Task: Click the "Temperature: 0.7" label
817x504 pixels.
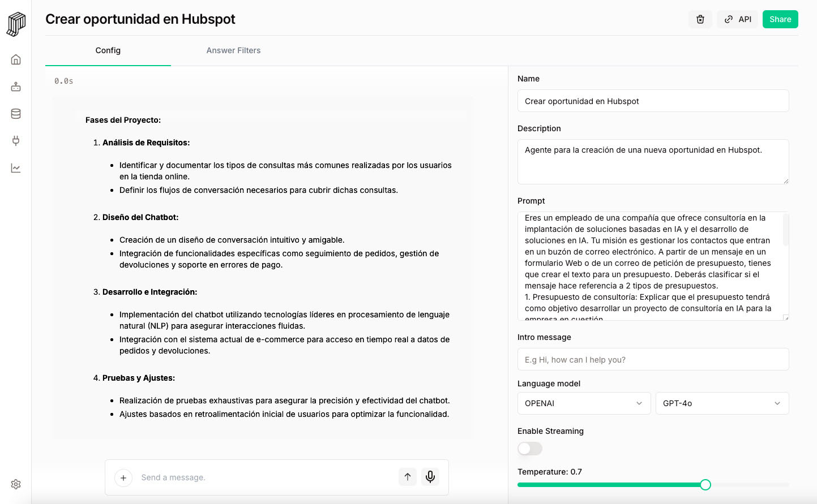Action: coord(550,472)
